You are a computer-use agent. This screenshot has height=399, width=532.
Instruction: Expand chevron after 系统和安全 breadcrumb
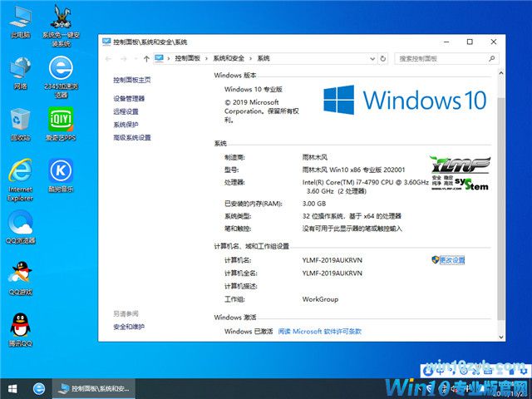pos(251,59)
